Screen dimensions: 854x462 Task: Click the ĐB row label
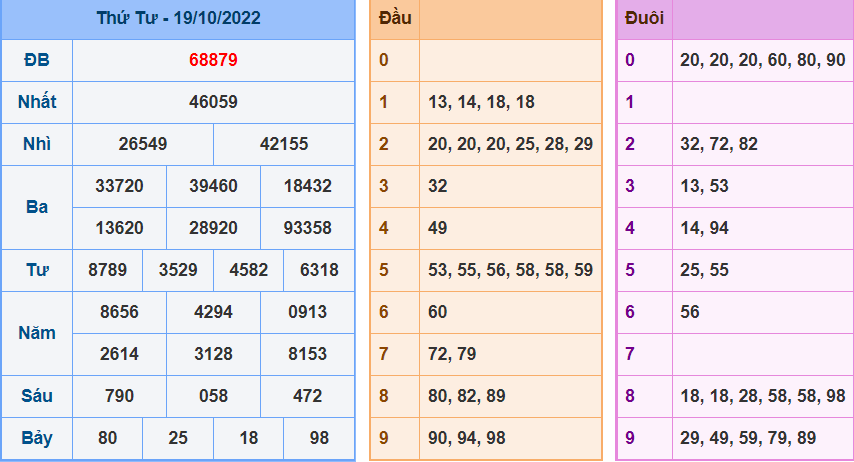pyautogui.click(x=37, y=60)
